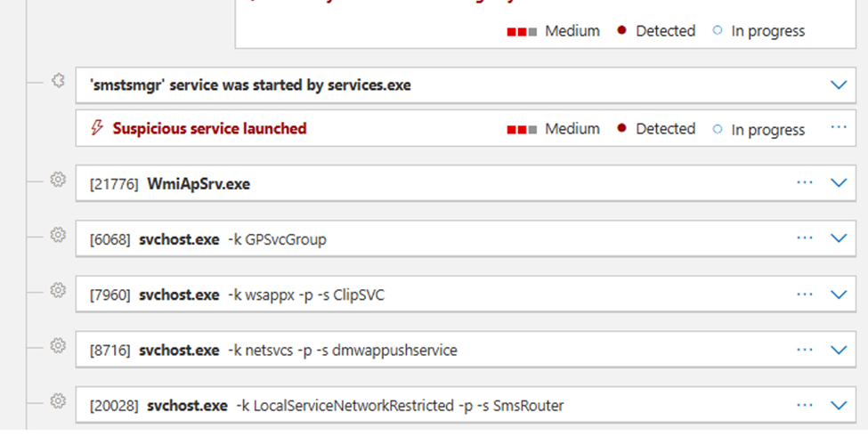Click gear icon beside svchost.exe GPSvcGroup row
Screen dimensions: 868x444
59,235
